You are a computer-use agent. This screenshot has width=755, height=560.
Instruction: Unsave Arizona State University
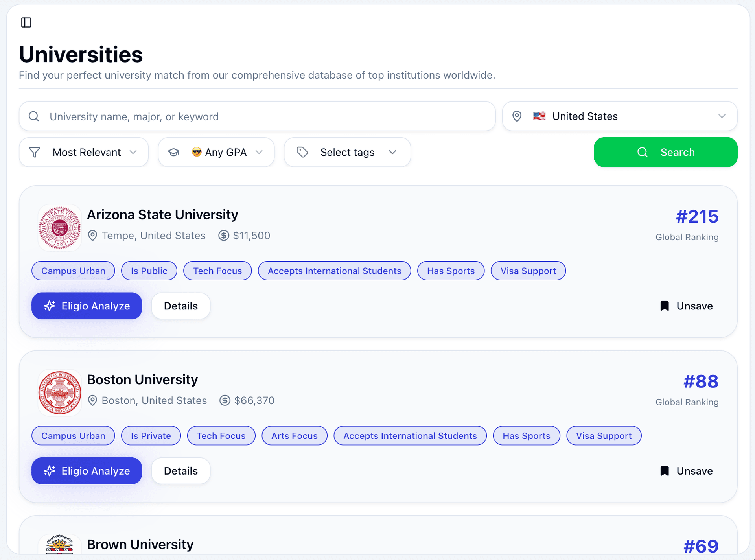(686, 306)
